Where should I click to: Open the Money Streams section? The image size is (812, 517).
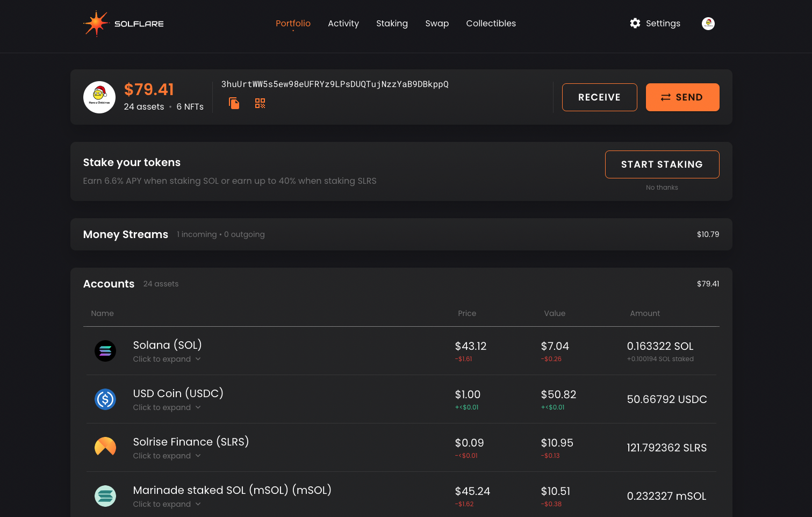[x=401, y=234]
